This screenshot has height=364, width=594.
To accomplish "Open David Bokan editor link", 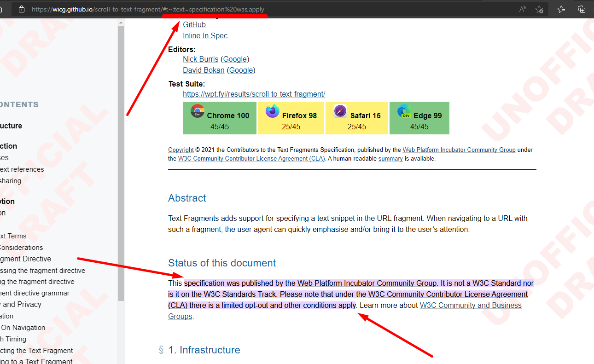I will coord(204,70).
